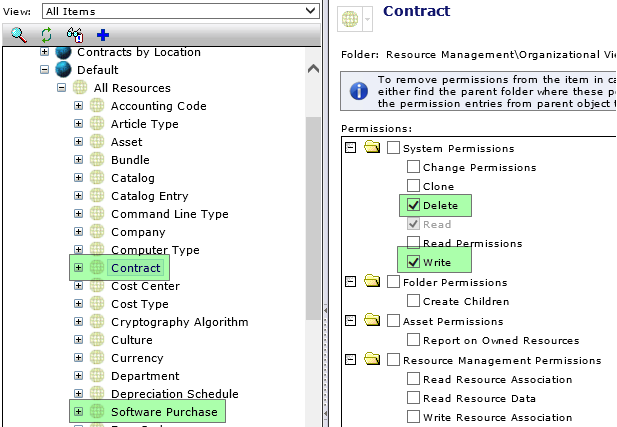The height and width of the screenshot is (427, 617).
Task: Uncheck the Delete permission checkbox
Action: 413,205
